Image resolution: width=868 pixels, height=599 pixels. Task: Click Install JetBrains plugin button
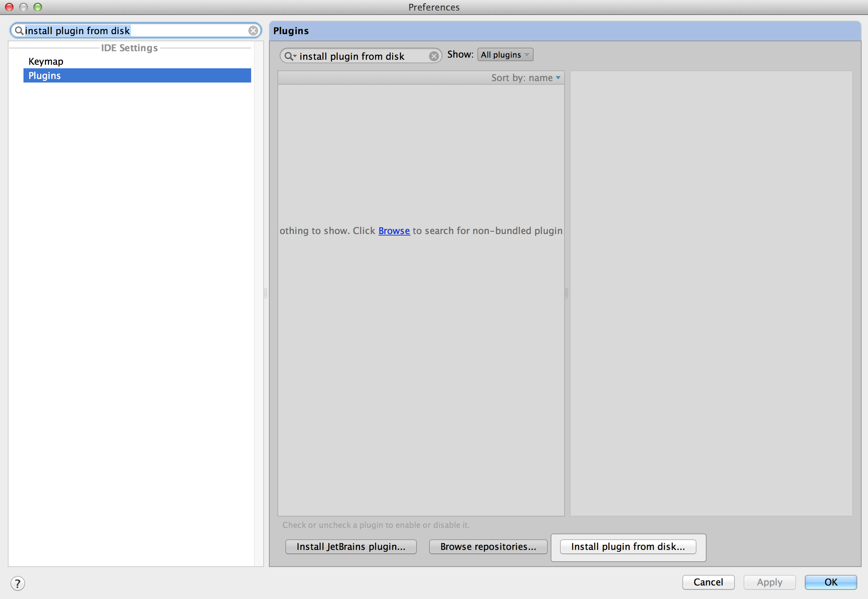pos(350,546)
